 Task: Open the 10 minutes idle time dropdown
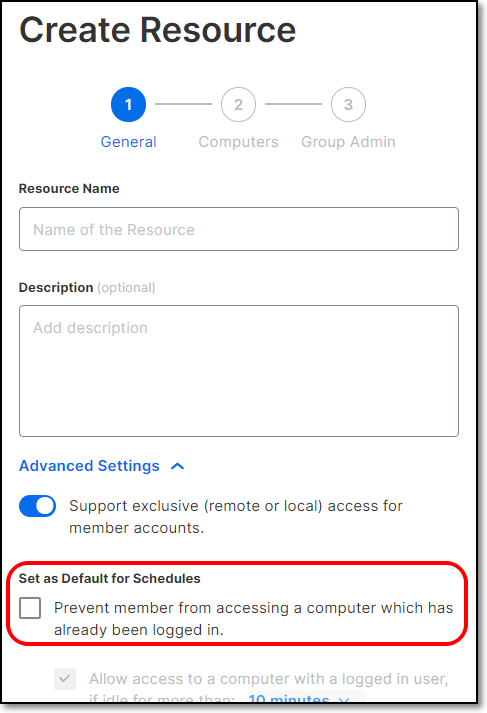tap(300, 698)
